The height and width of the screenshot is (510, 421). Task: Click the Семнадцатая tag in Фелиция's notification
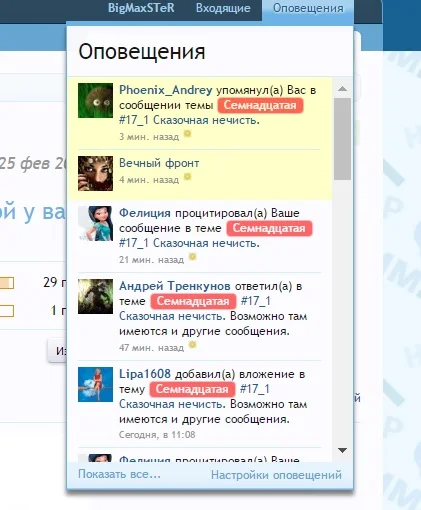click(269, 228)
